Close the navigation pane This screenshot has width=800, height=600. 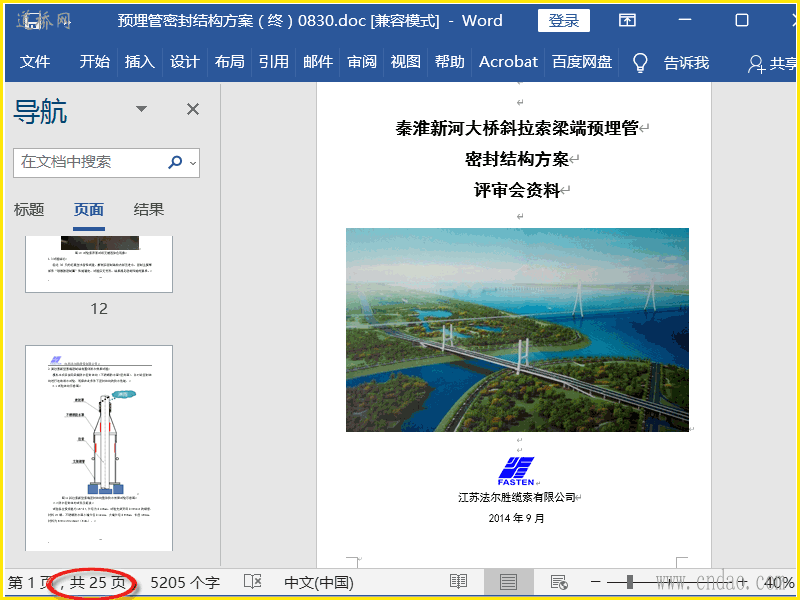193,109
